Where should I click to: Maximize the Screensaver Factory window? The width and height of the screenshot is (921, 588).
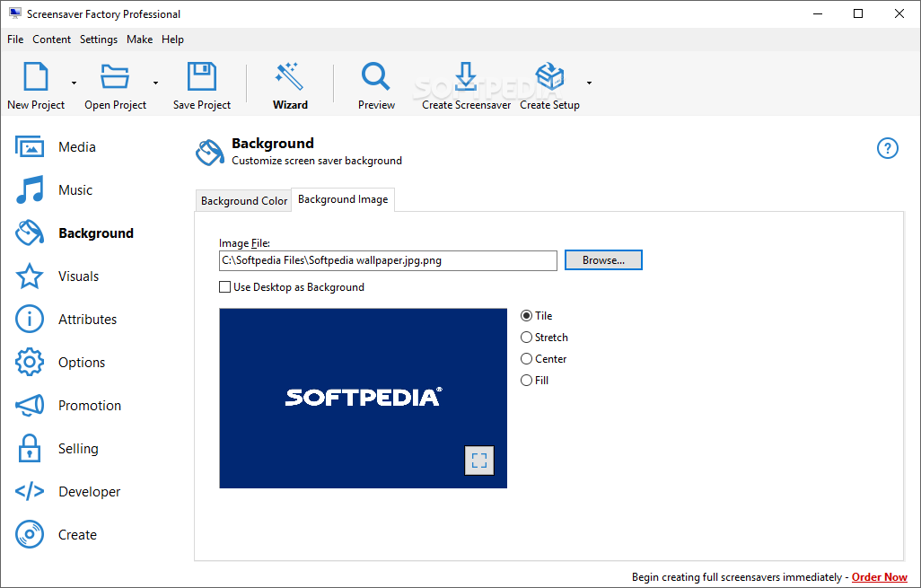[x=858, y=14]
